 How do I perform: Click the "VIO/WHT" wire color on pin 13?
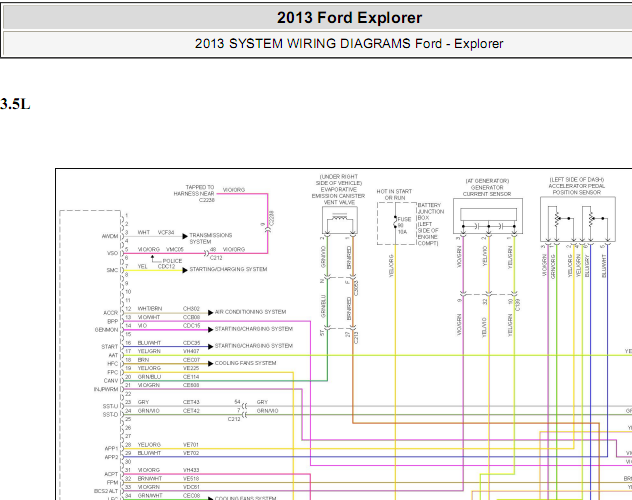pyautogui.click(x=149, y=317)
